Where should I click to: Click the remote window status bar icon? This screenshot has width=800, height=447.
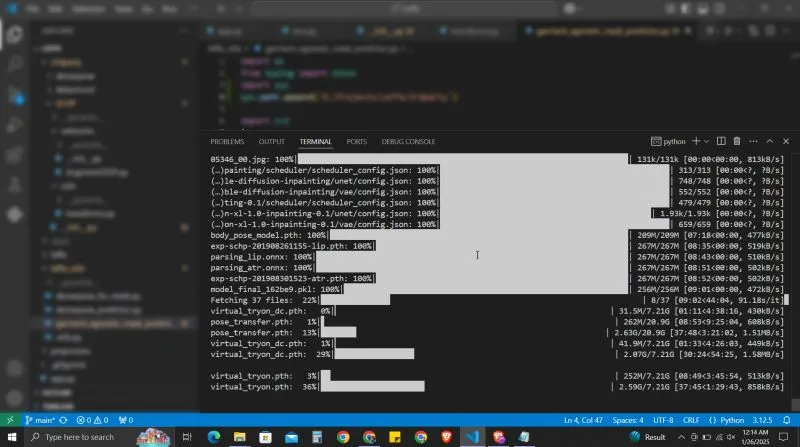9,420
